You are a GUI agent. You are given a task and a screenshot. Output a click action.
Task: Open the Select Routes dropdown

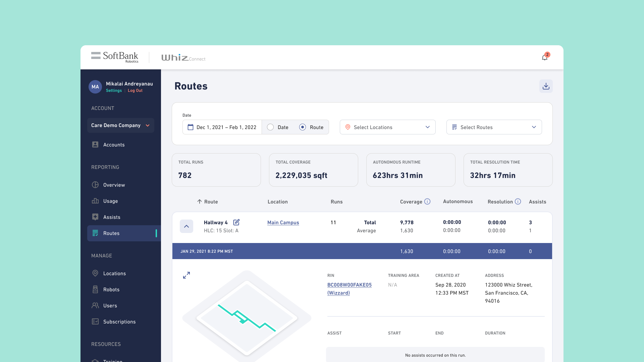point(494,127)
